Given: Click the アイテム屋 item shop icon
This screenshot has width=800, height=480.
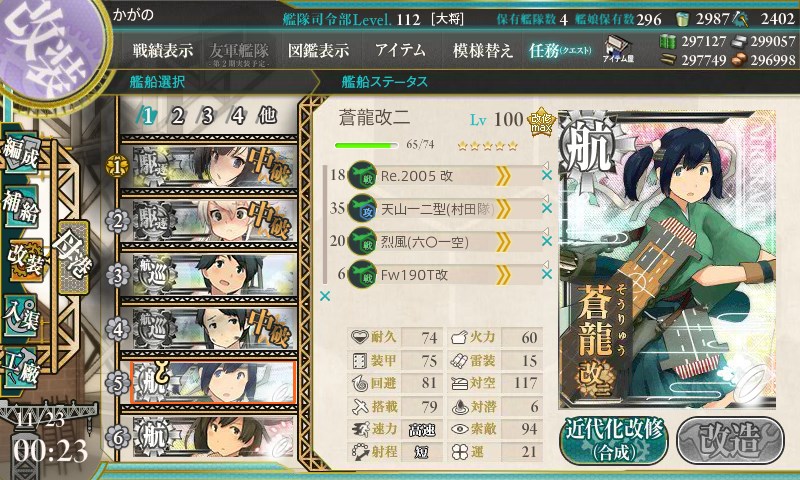Looking at the screenshot, I should click(x=618, y=49).
